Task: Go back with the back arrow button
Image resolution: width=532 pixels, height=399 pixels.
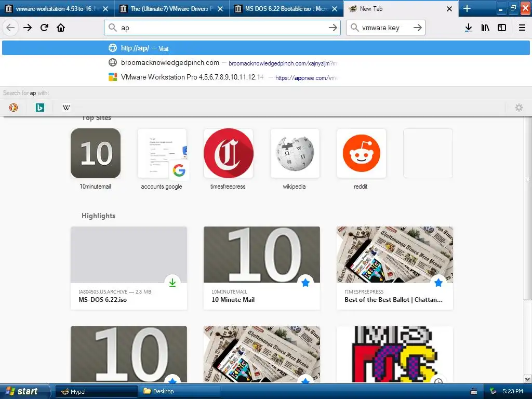Action: [10, 28]
